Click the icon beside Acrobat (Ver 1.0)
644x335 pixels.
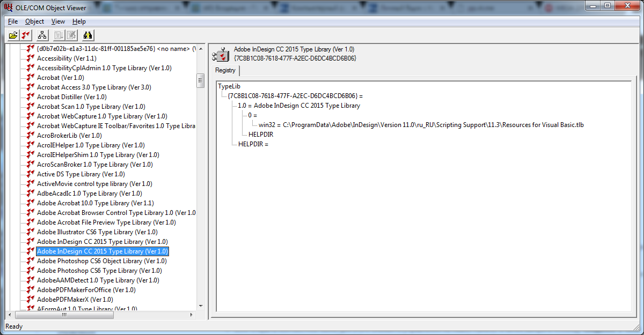click(x=30, y=78)
